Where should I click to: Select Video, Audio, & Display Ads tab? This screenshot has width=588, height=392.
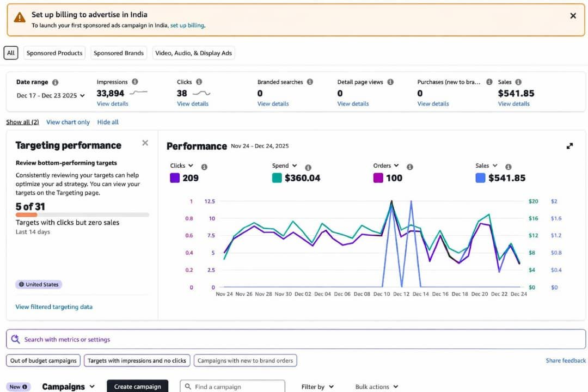(193, 53)
